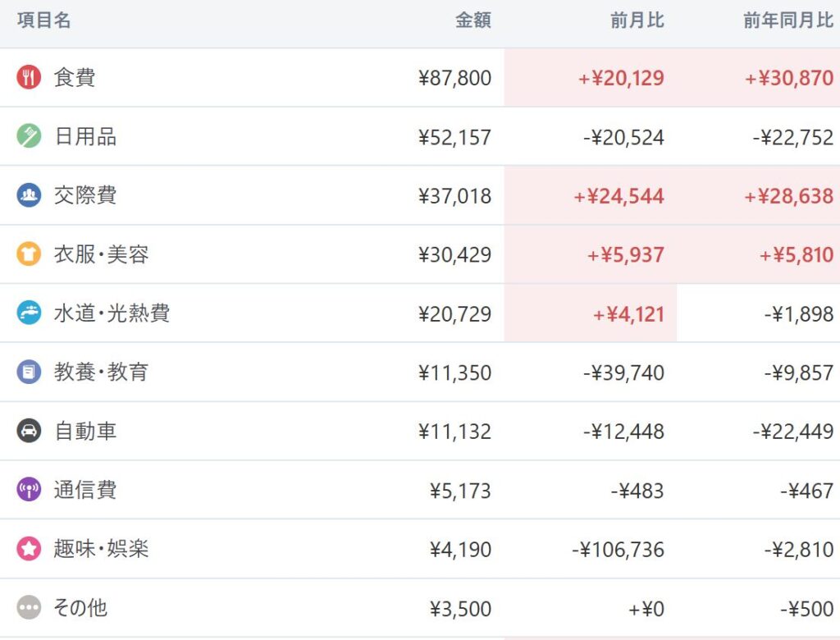Click the gray その他 ellipsis icon
Screen dimensions: 840x640
pyautogui.click(x=29, y=608)
